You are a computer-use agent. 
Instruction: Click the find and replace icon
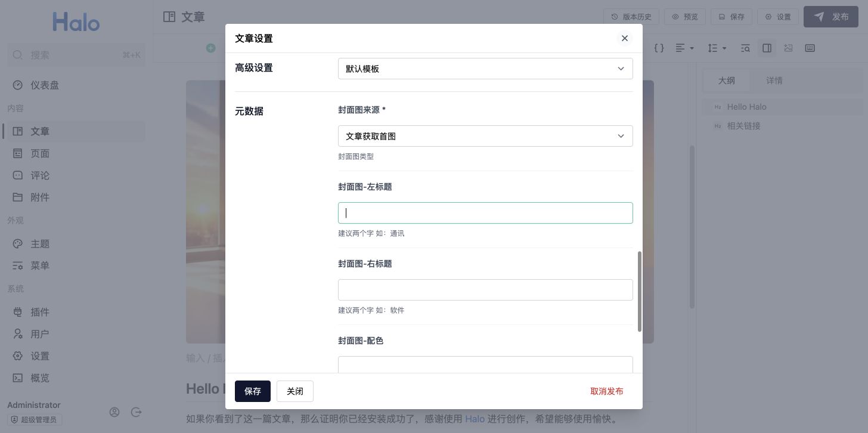coord(745,48)
